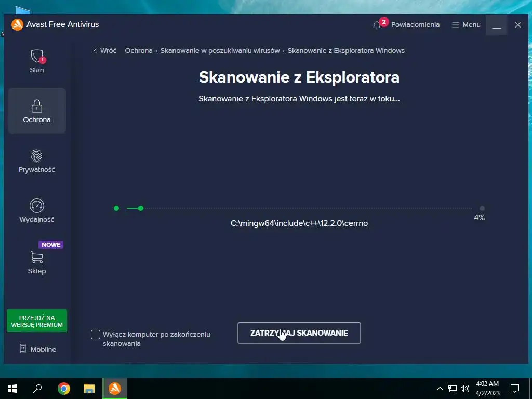Screen dimensions: 532x399
Task: Stop scan with Zatrzymaj skanowanie button
Action: pyautogui.click(x=299, y=333)
